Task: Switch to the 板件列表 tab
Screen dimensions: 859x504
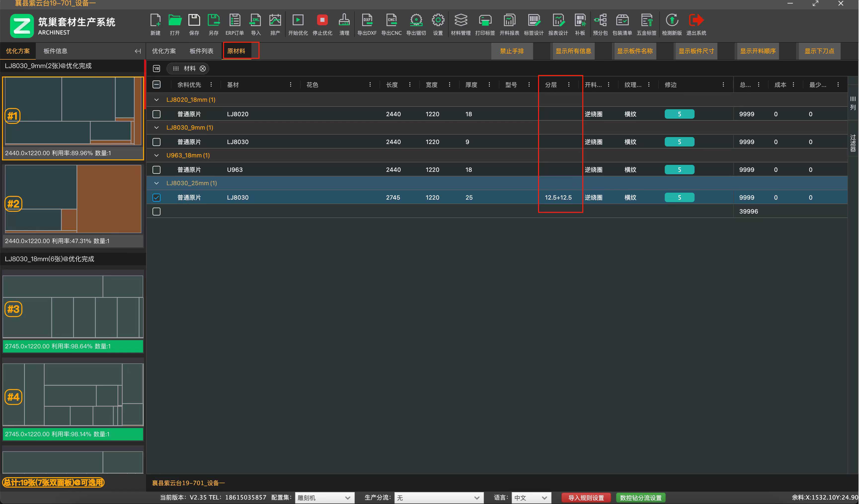Action: 201,51
